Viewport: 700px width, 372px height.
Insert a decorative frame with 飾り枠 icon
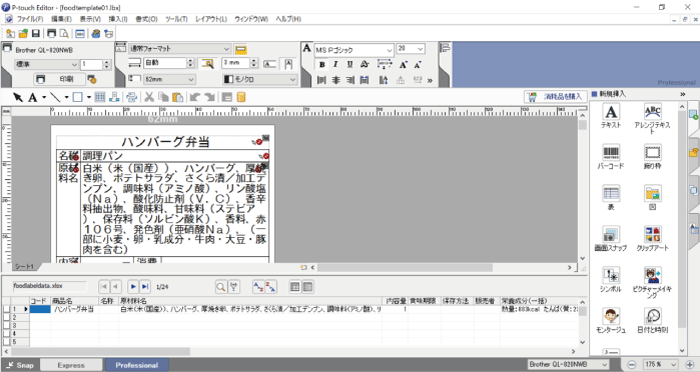coord(652,157)
